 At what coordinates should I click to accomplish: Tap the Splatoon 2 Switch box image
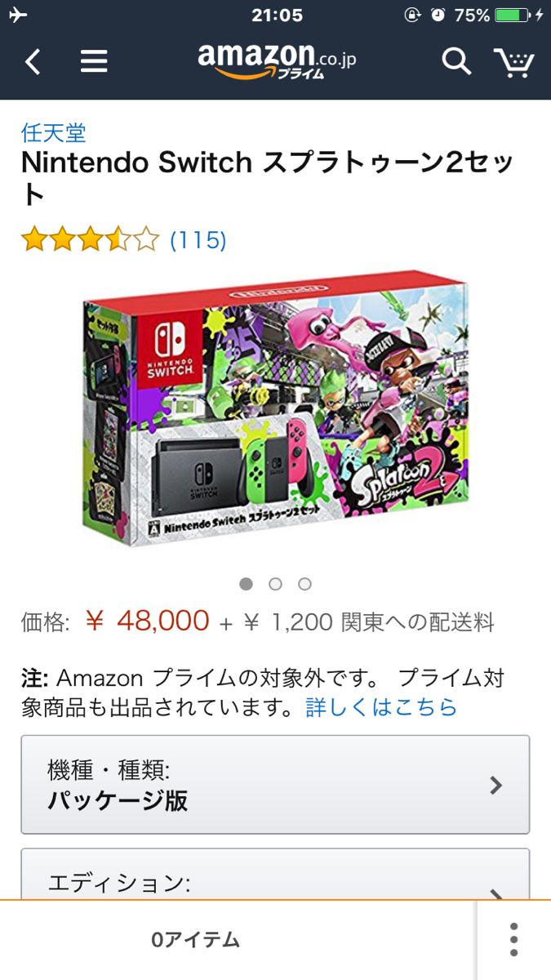tap(275, 410)
